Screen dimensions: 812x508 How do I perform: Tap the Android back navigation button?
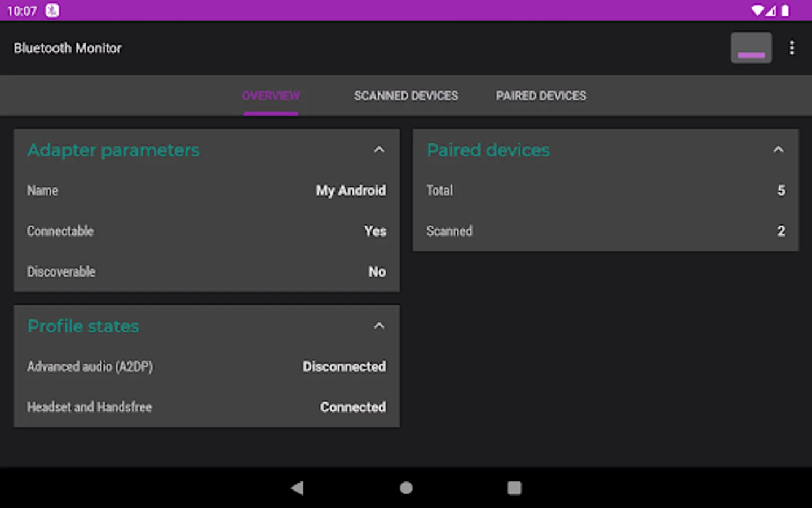297,488
